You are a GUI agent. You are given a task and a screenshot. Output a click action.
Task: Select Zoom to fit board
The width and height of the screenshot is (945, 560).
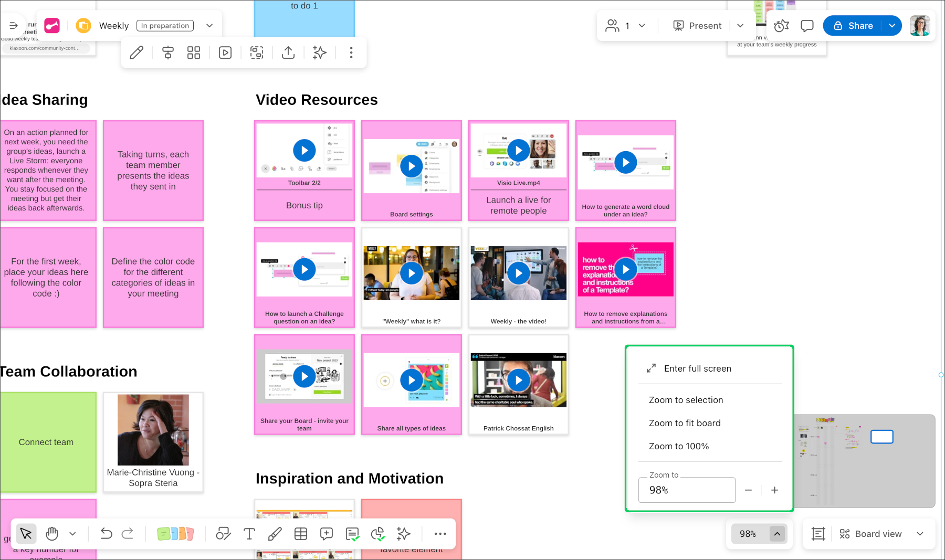pos(685,423)
